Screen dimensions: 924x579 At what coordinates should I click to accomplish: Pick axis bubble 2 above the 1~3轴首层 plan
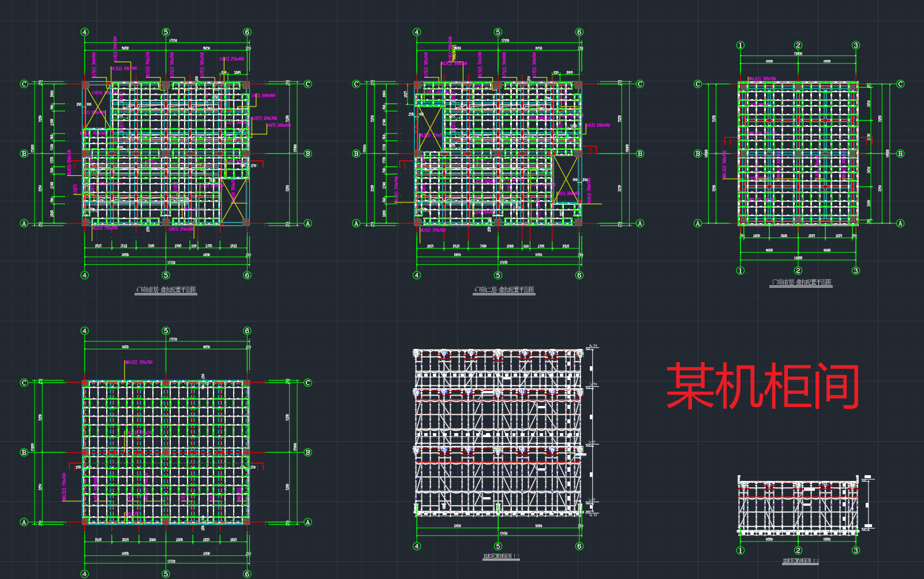point(798,45)
